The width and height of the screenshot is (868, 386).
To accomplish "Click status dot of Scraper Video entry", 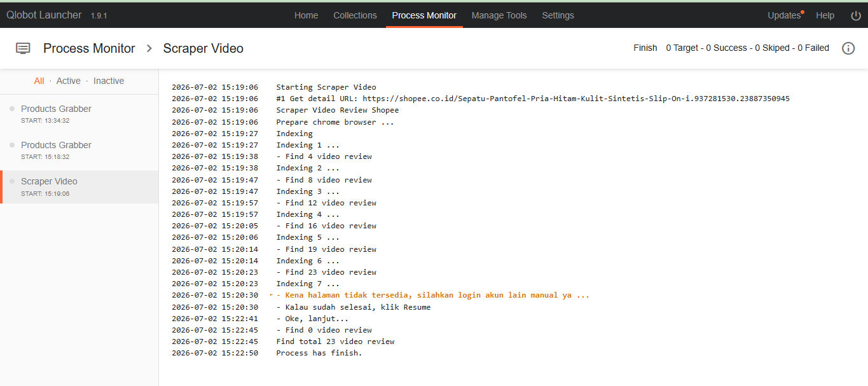I will click(x=12, y=181).
